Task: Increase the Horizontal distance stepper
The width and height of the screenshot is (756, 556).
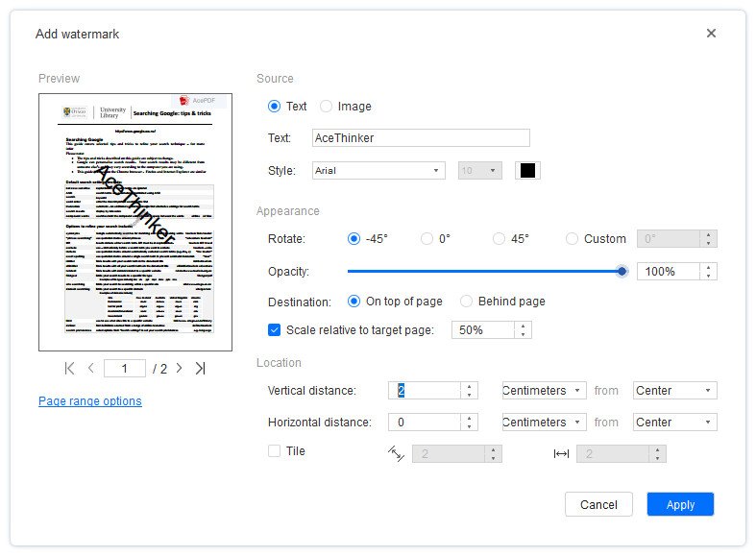Action: tap(469, 419)
